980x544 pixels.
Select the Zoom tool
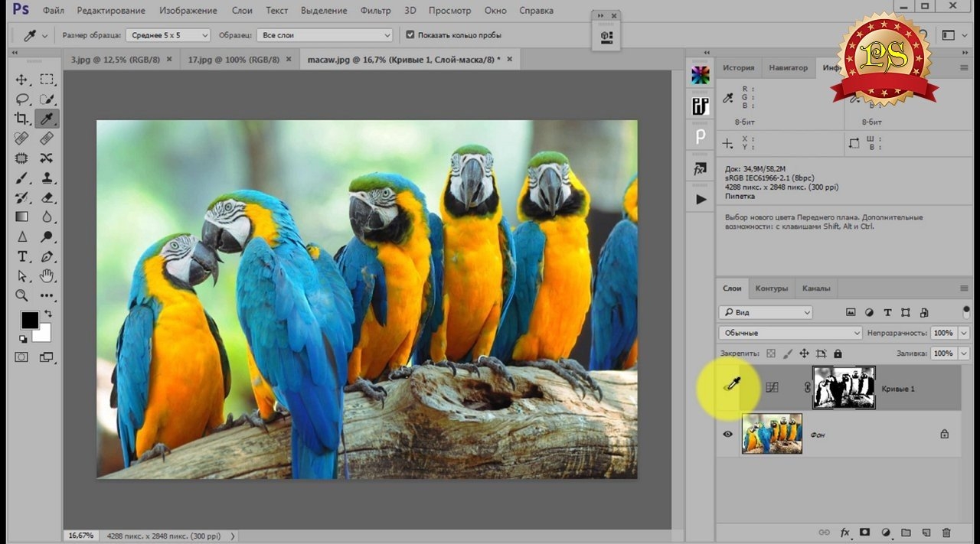coord(21,295)
